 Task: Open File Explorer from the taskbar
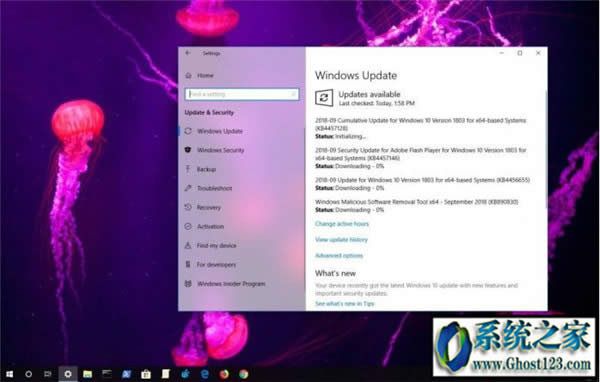(88, 374)
